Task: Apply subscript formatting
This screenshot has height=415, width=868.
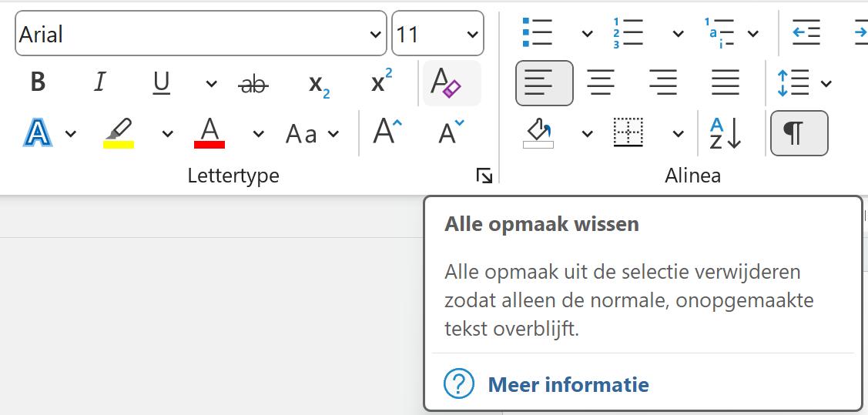Action: pyautogui.click(x=319, y=84)
